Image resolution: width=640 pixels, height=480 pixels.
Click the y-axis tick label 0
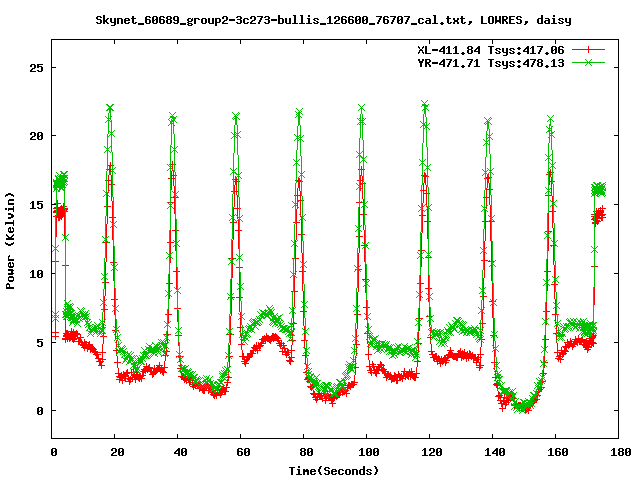[x=40, y=411]
